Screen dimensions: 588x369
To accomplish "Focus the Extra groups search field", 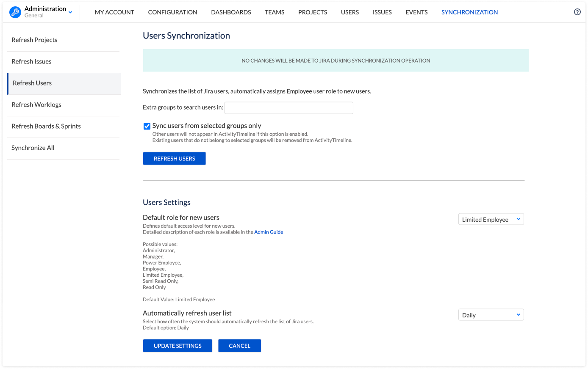I will click(288, 108).
